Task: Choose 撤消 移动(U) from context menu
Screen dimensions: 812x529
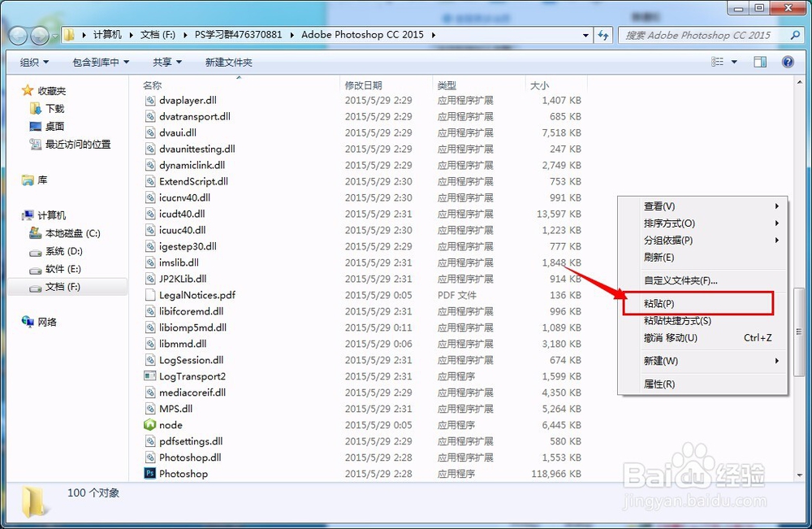Action: tap(702, 338)
